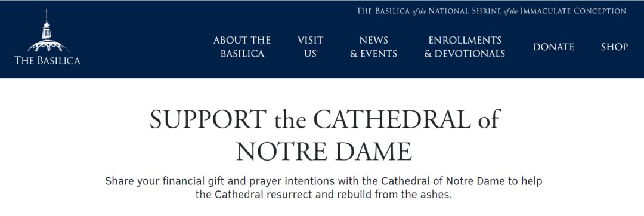Click the Donate link in header
This screenshot has height=216, width=644.
tap(553, 47)
